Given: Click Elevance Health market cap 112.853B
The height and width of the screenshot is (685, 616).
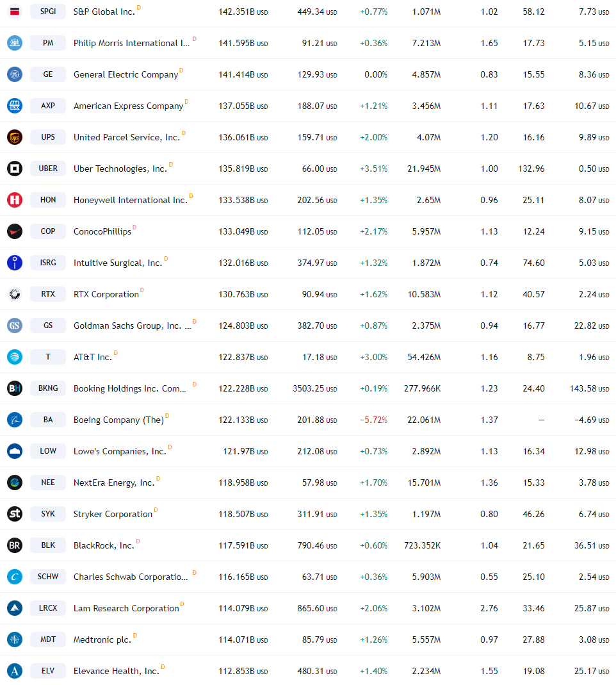Looking at the screenshot, I should [243, 671].
